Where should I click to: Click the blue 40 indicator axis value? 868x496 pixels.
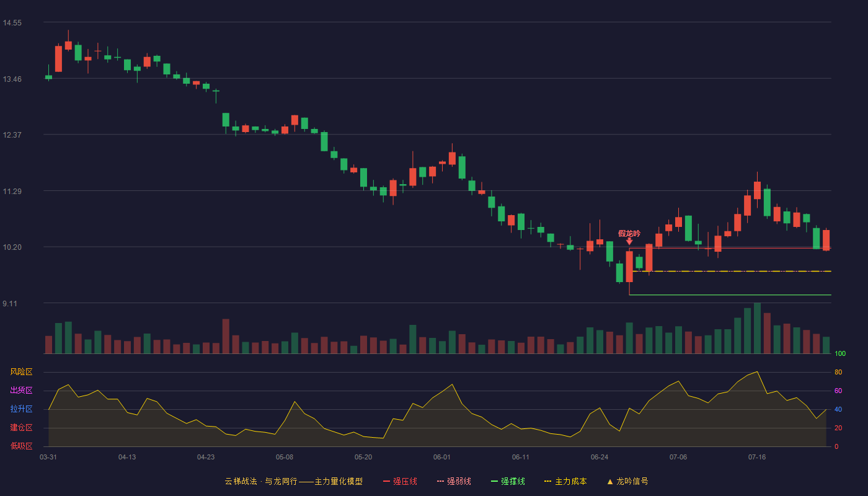pos(838,409)
